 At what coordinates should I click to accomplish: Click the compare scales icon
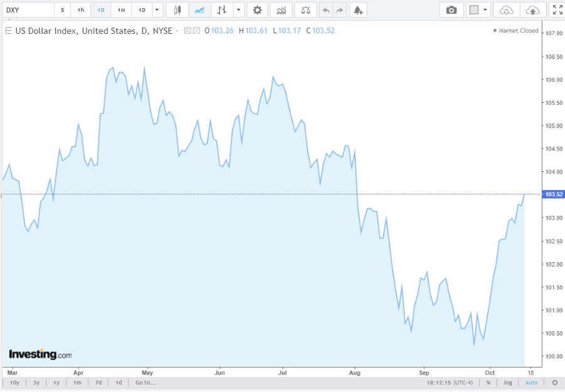(306, 9)
